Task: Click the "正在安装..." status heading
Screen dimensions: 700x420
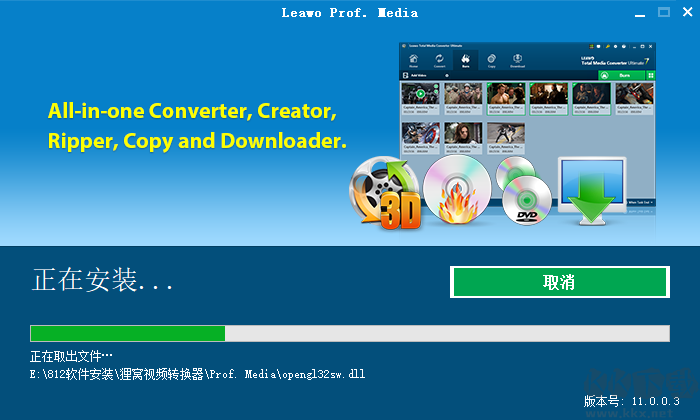Action: click(x=102, y=280)
